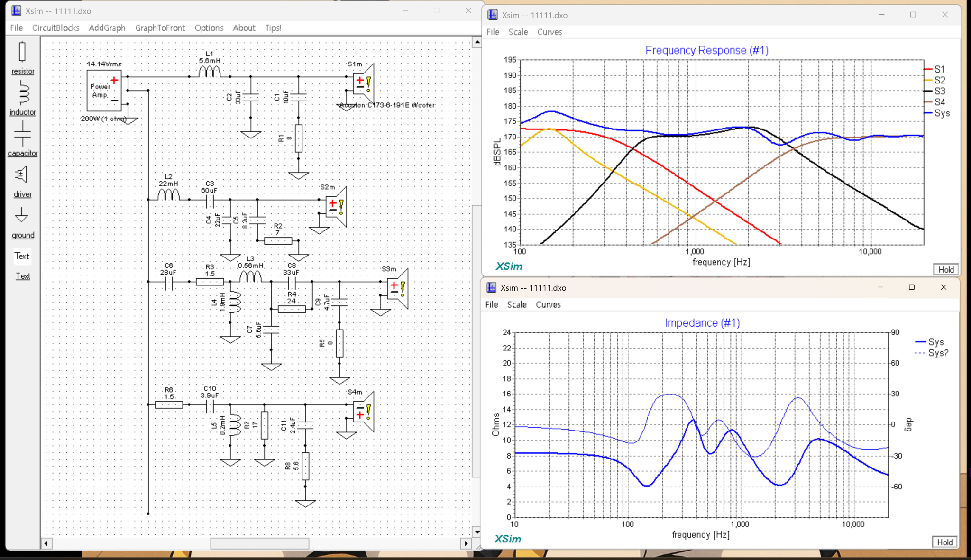
Task: Select the capacitor component tool
Action: pos(22,138)
